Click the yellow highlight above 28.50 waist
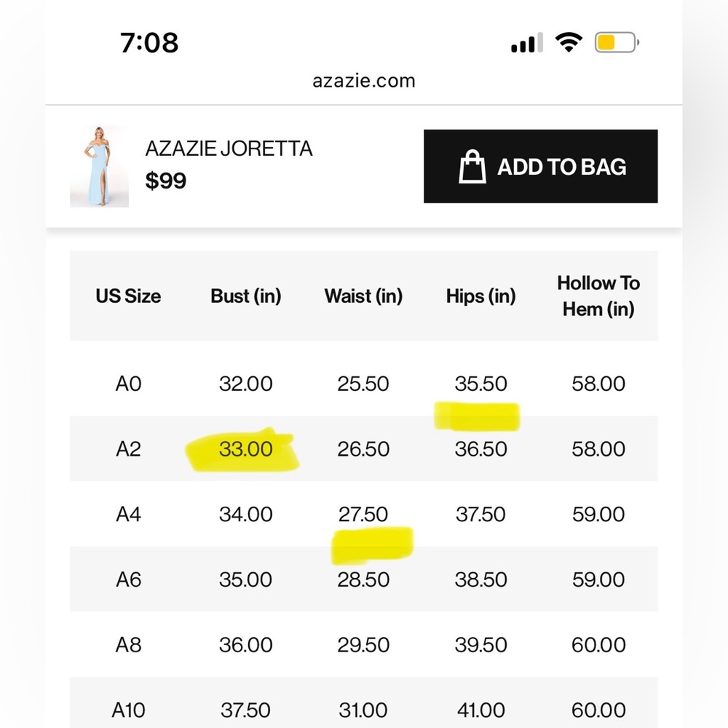This screenshot has height=728, width=728. pyautogui.click(x=372, y=545)
